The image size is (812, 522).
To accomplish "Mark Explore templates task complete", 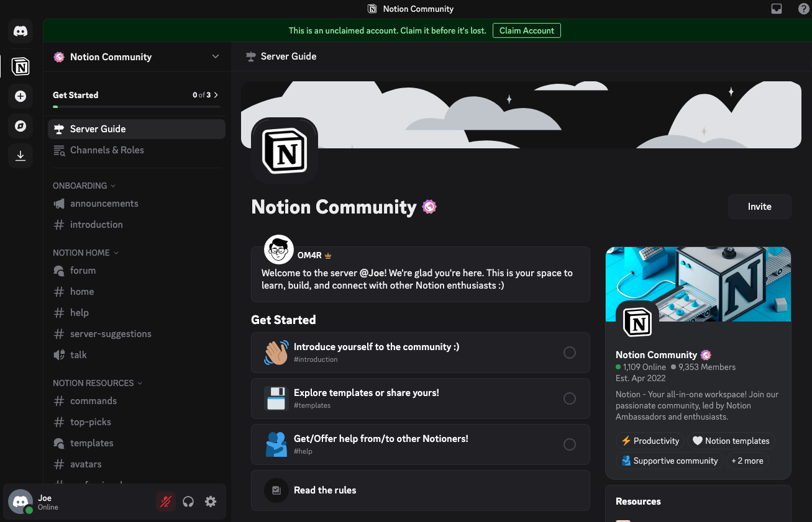I will point(570,398).
